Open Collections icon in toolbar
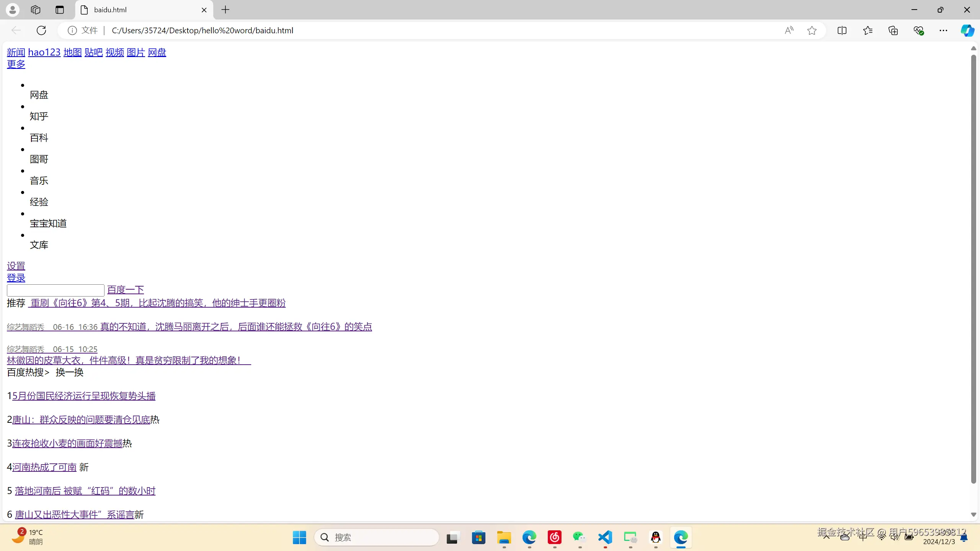This screenshot has height=551, width=980. (x=893, y=30)
